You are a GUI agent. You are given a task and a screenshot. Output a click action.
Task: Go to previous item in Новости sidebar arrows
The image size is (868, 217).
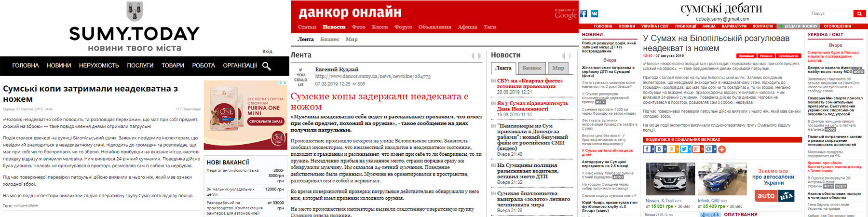(563, 56)
